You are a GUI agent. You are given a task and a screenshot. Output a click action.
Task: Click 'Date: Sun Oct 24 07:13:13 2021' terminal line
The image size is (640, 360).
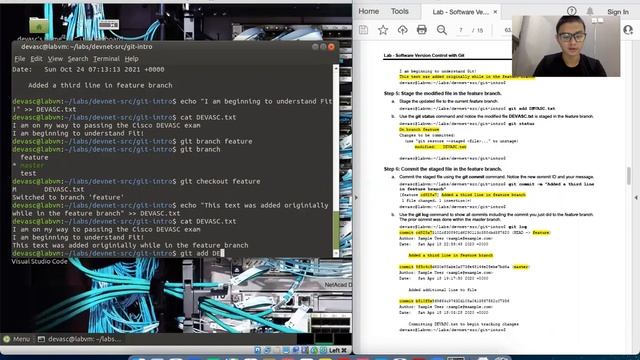click(88, 69)
